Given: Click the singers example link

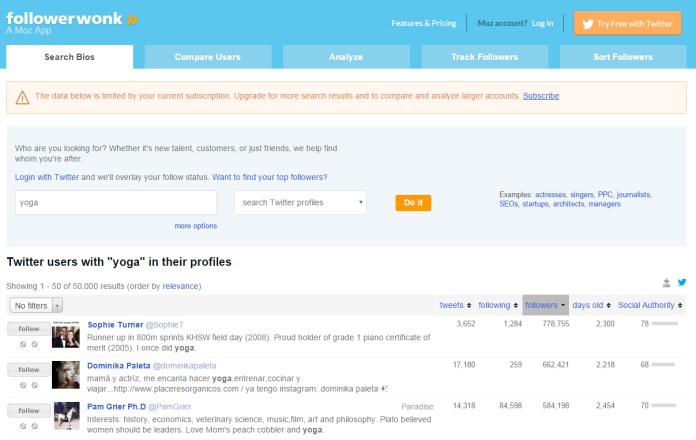Looking at the screenshot, I should pyautogui.click(x=582, y=194).
